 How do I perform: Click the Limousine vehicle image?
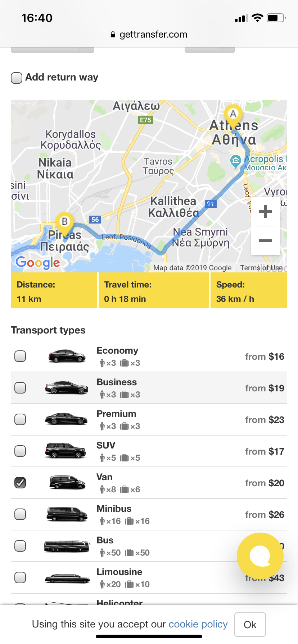(x=67, y=578)
